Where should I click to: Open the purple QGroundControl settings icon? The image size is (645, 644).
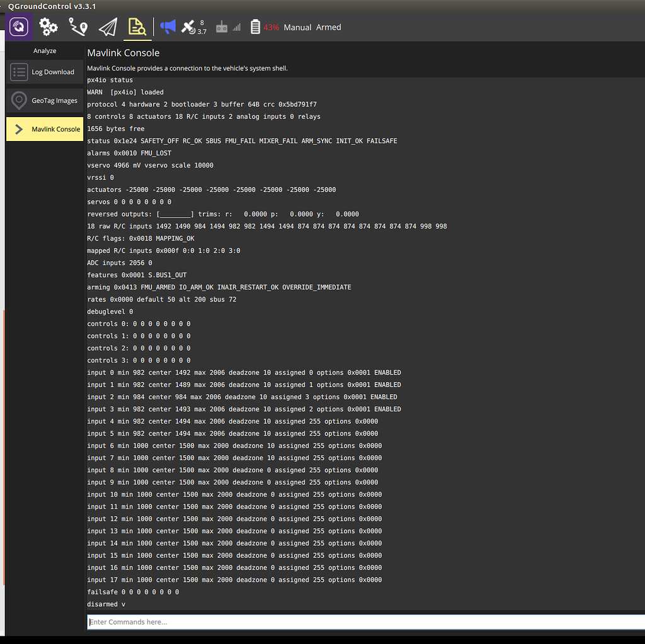click(18, 27)
